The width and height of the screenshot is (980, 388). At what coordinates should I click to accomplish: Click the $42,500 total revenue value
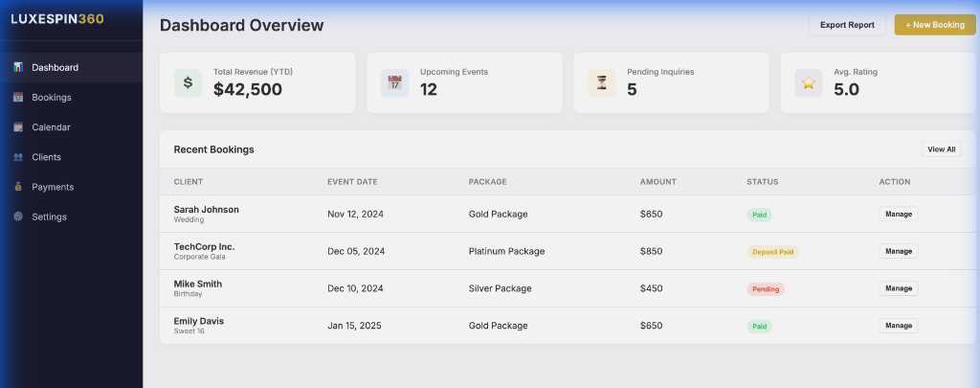[x=248, y=89]
